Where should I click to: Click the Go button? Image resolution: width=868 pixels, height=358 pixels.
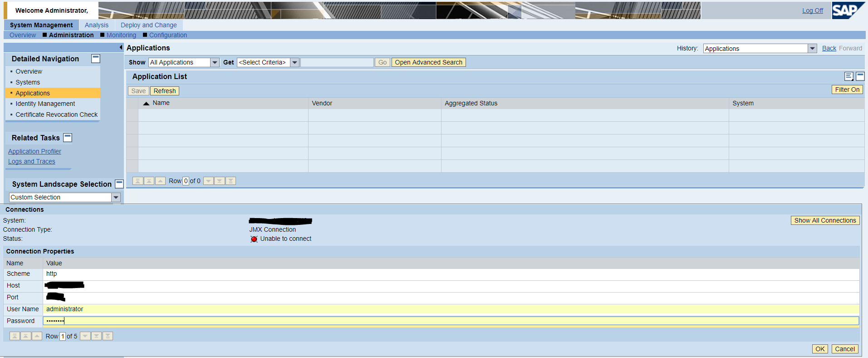(x=383, y=63)
